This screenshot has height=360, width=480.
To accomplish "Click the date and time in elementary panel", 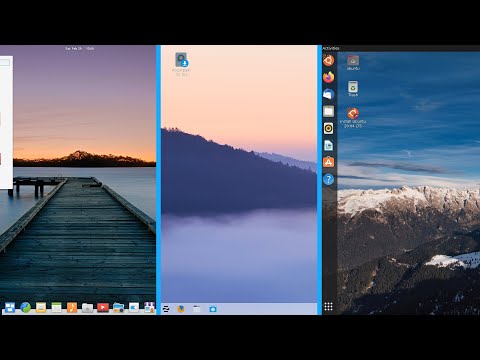I will 80,49.
